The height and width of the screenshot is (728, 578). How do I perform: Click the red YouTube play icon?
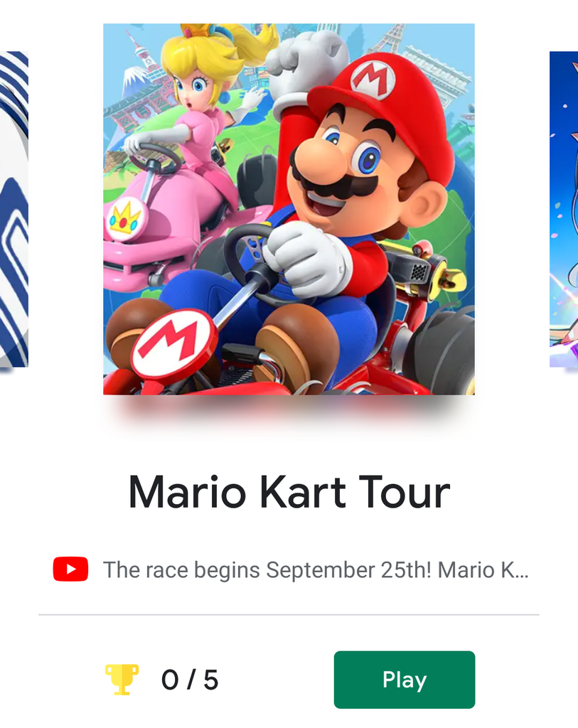(70, 569)
